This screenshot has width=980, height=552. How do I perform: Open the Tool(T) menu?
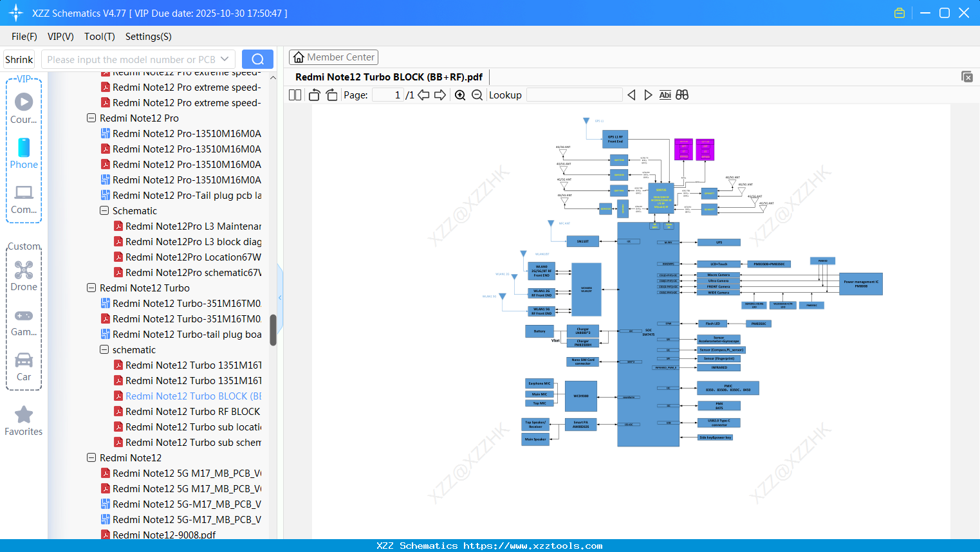coord(100,37)
